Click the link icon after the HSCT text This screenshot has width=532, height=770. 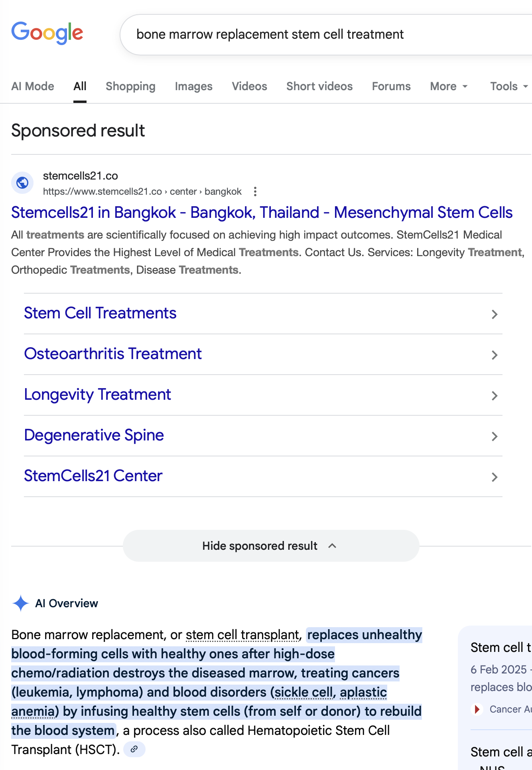134,749
